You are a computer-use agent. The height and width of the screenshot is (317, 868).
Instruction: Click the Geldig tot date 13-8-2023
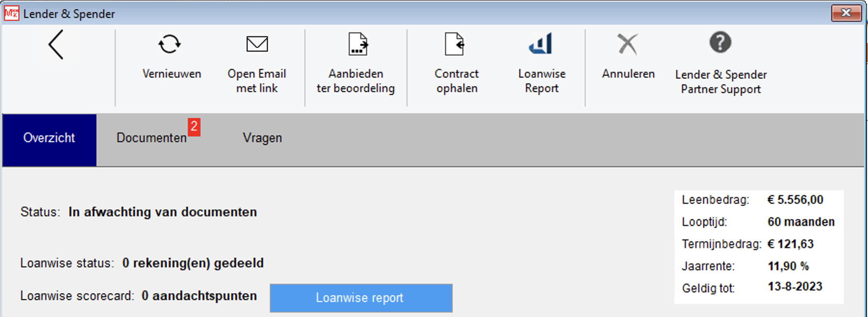(x=795, y=287)
